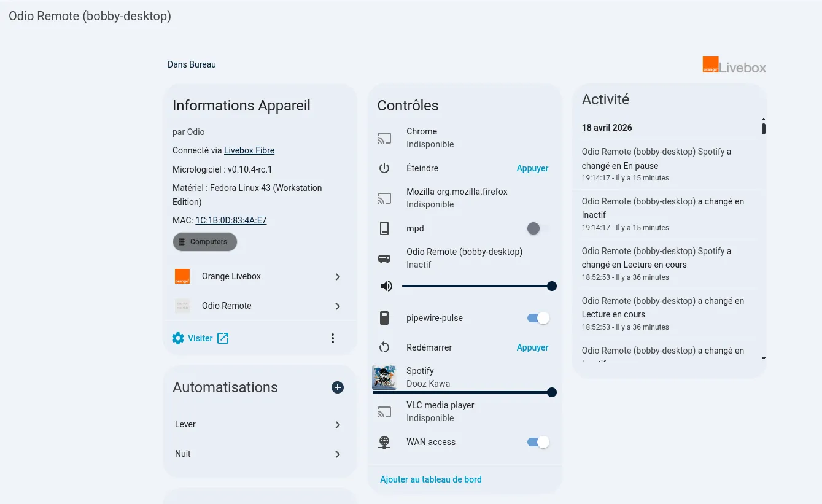Click the mpd device icon
Image resolution: width=822 pixels, height=504 pixels.
[x=384, y=228]
